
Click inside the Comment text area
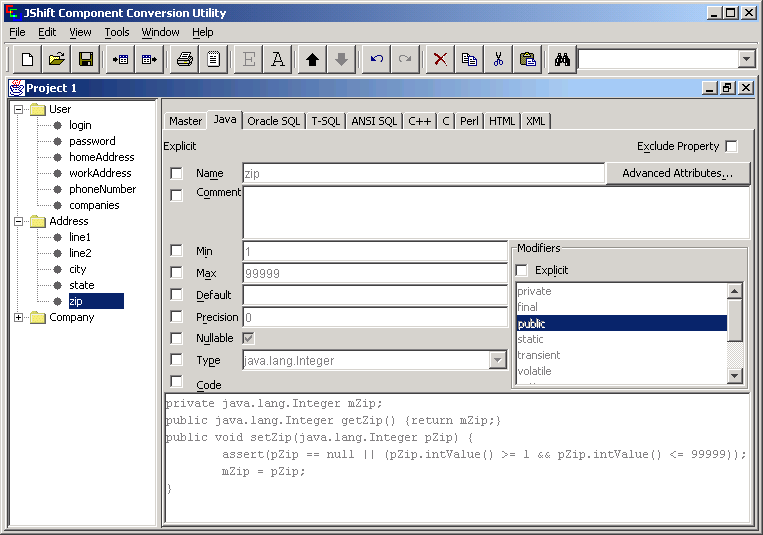pos(496,212)
